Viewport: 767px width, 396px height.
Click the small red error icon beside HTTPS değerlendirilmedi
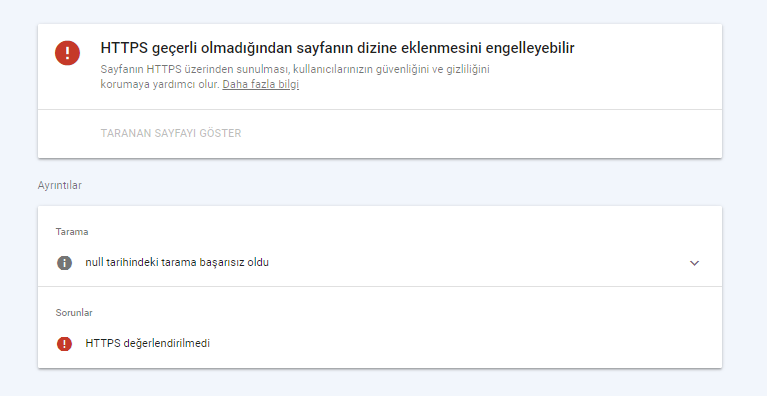coord(64,344)
